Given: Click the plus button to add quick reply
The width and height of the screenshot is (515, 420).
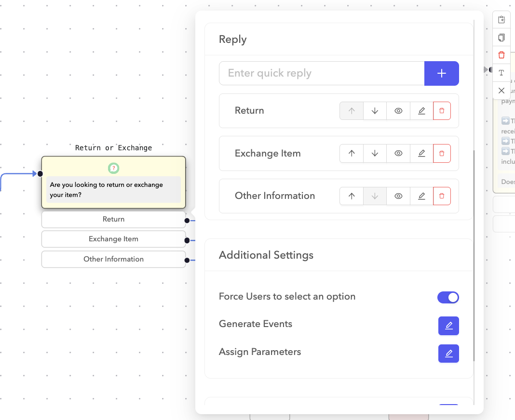Looking at the screenshot, I should [441, 73].
